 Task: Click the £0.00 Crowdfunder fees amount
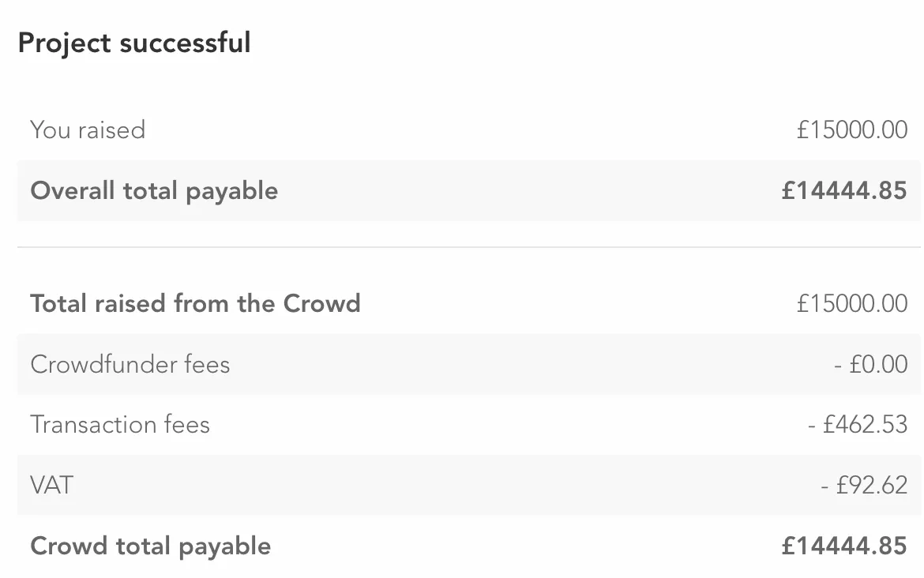tap(878, 364)
